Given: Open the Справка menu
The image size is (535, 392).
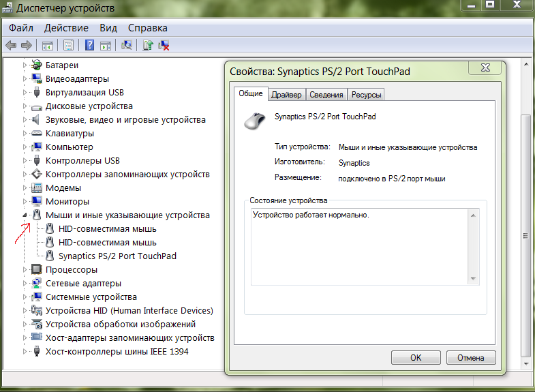Looking at the screenshot, I should click(x=147, y=28).
